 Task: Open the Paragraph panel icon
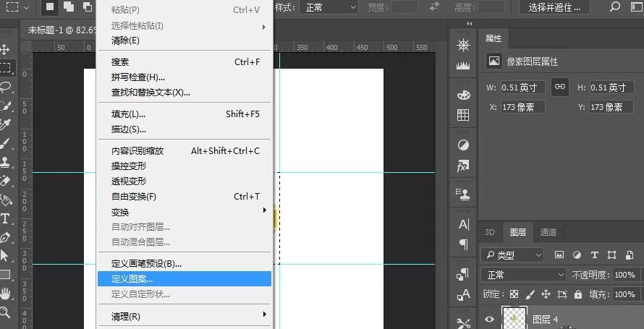tap(464, 245)
